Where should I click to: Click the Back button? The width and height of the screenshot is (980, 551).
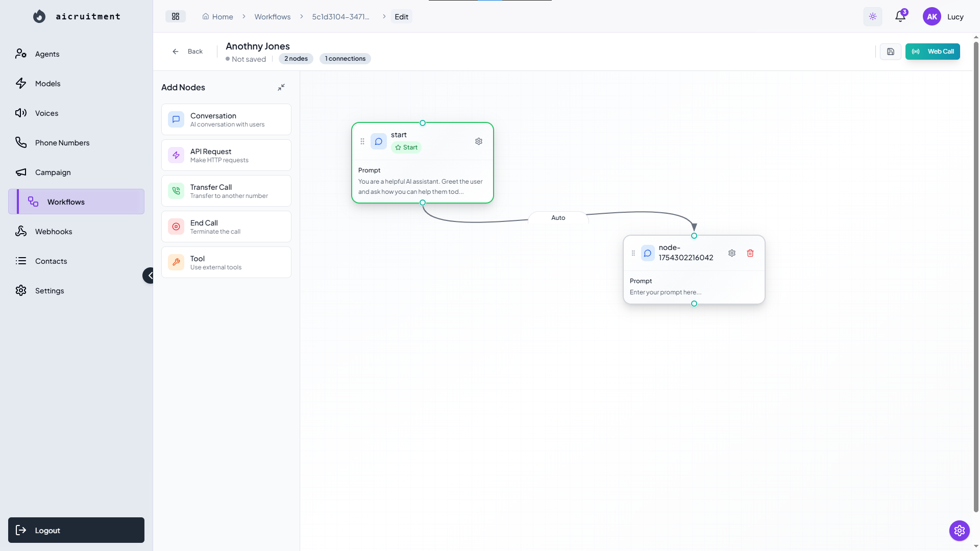coord(187,52)
